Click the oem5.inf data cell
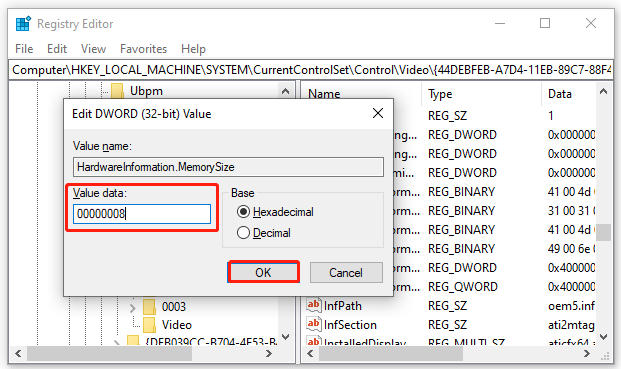This screenshot has height=369, width=621. click(x=571, y=306)
